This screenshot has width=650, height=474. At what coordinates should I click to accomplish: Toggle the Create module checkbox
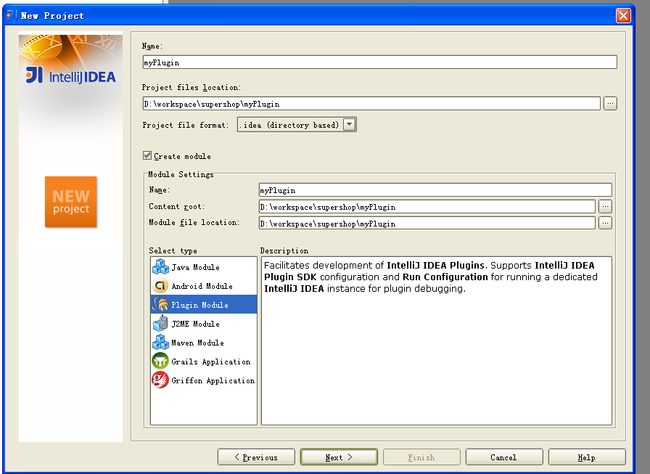pos(147,156)
